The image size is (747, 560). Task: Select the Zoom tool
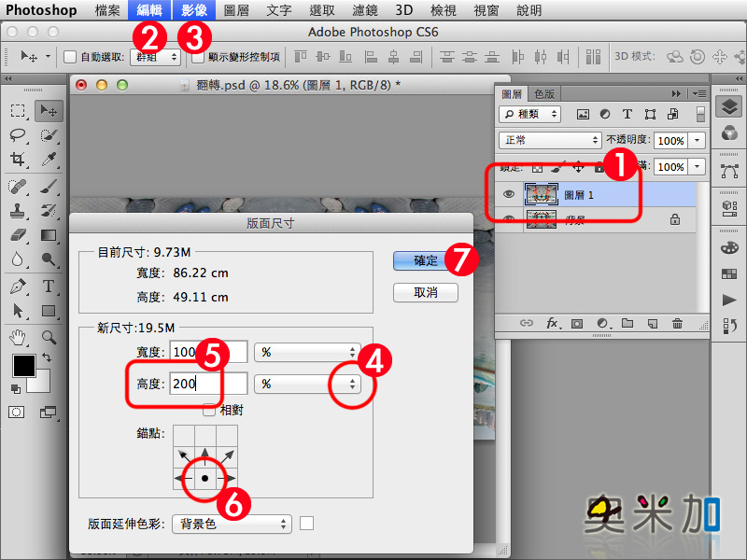49,337
